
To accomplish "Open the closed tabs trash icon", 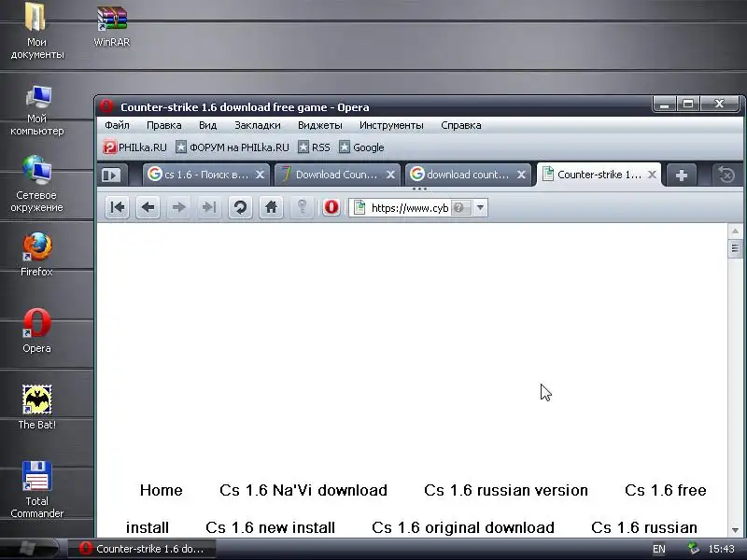I will 726,175.
